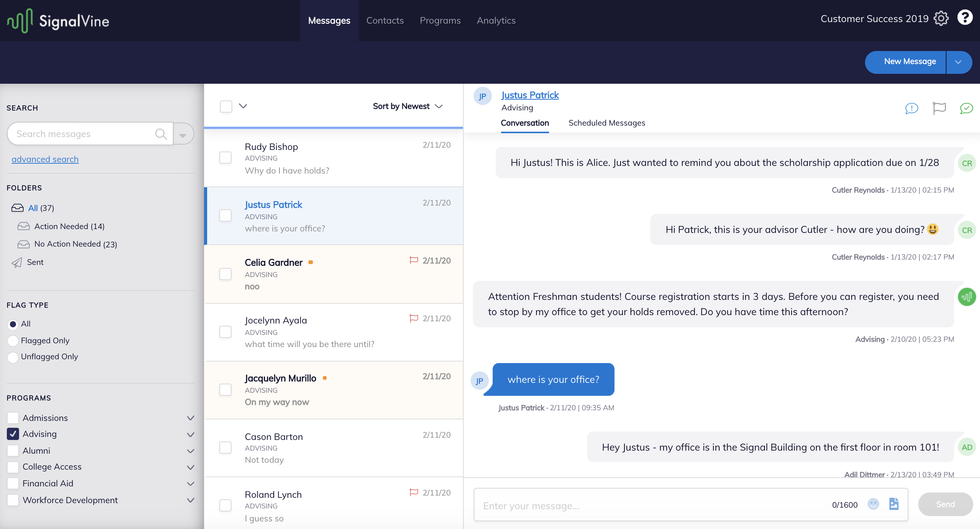Switch to the Scheduled Messages tab
Viewport: 980px width, 529px height.
point(607,123)
